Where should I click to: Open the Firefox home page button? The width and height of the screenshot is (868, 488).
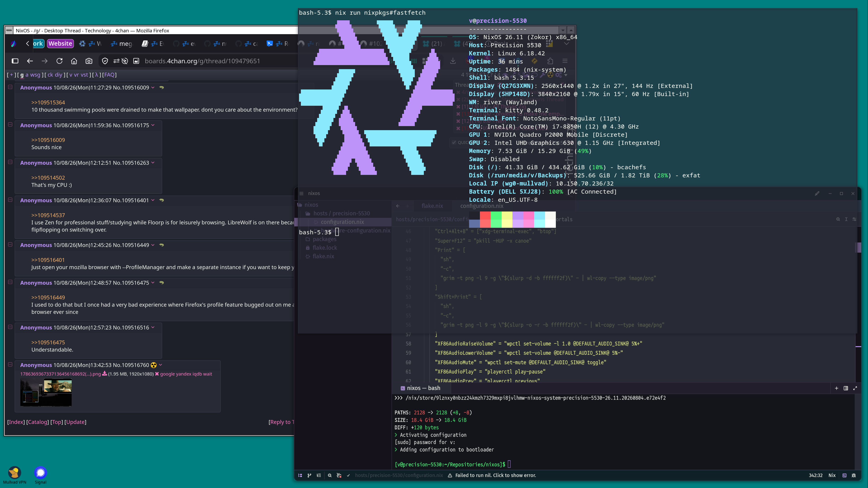click(x=74, y=61)
